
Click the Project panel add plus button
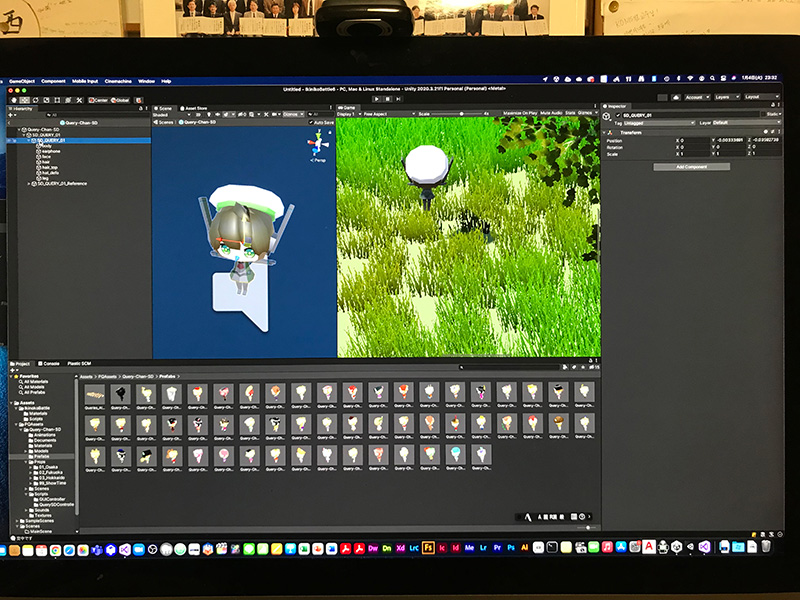tap(13, 370)
